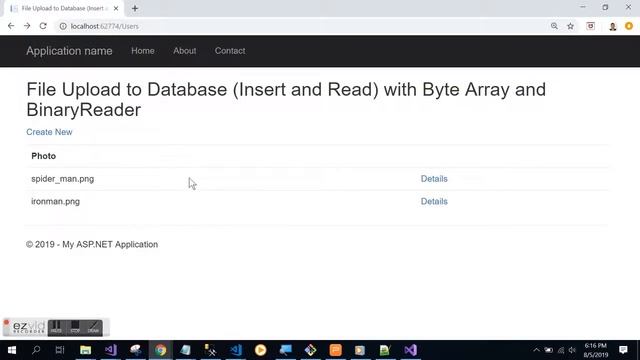Open the Windows Start menu
The image size is (640, 360).
tap(12, 350)
